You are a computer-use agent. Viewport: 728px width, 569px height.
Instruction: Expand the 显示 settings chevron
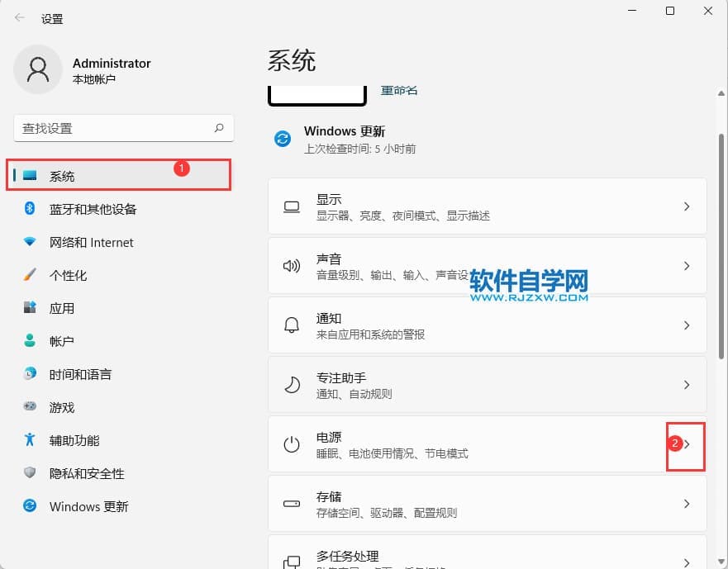686,206
